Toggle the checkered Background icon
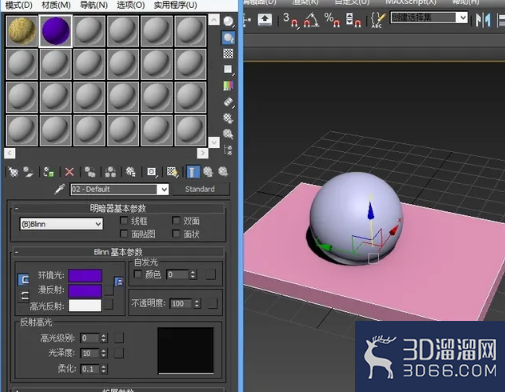The width and height of the screenshot is (505, 392). (x=228, y=53)
